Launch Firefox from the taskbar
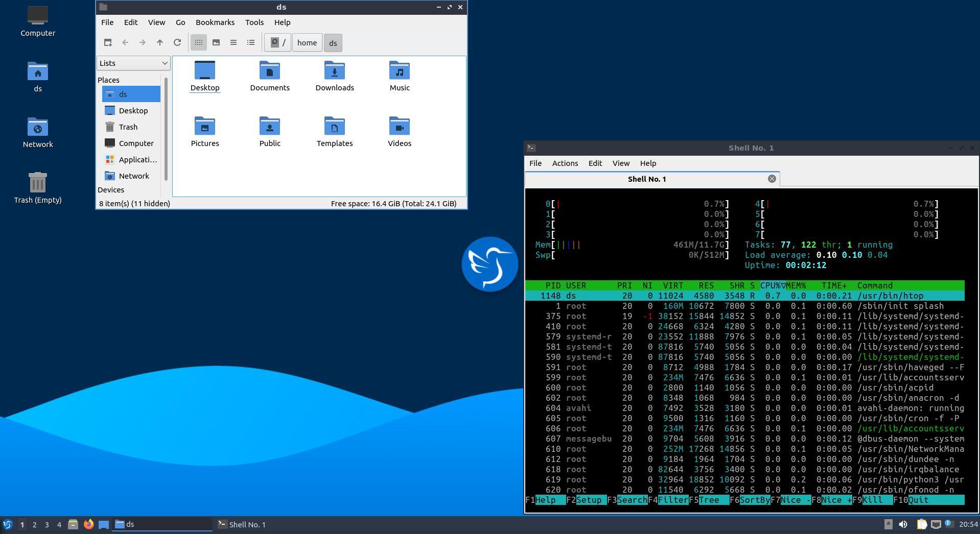Image resolution: width=980 pixels, height=534 pixels. pos(88,524)
